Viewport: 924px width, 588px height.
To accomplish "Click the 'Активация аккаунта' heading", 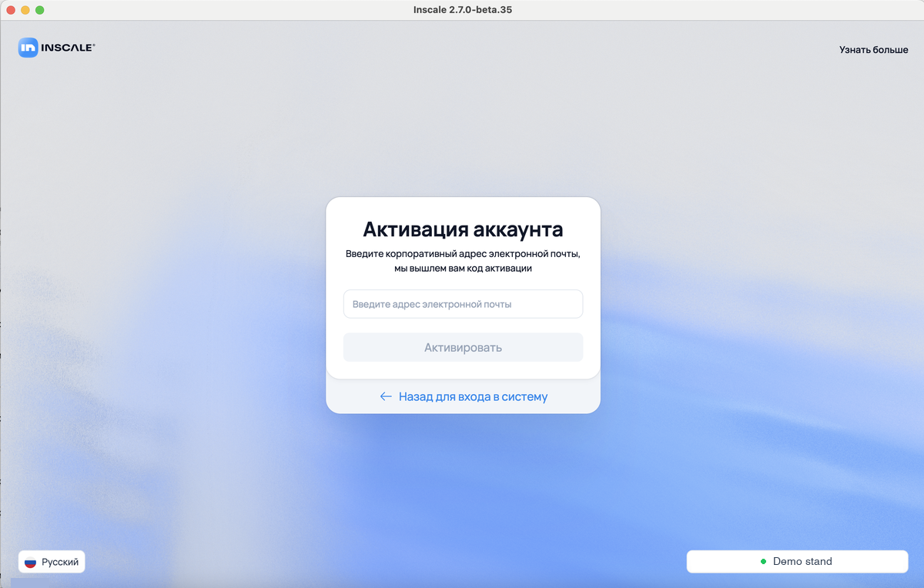I will click(463, 229).
